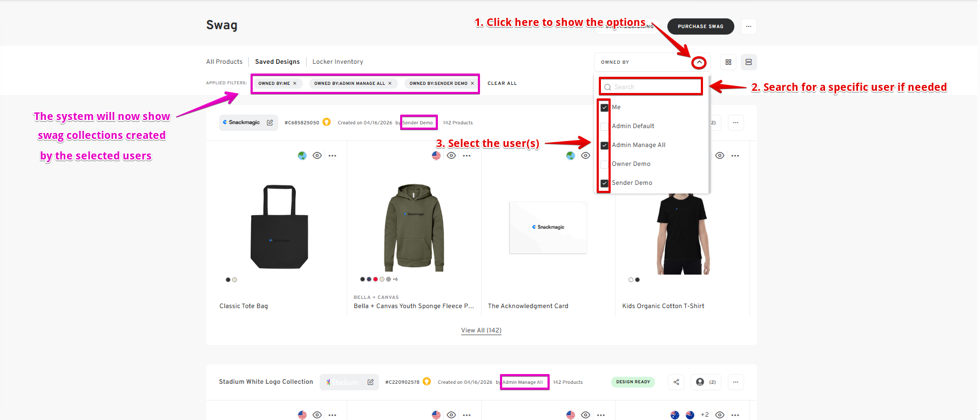
Task: Open more options on Classic Tote Bag card
Action: point(333,156)
